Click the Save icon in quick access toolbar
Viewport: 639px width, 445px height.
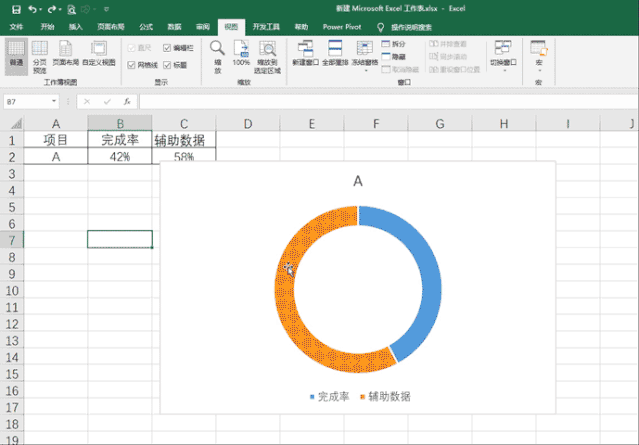[16, 9]
